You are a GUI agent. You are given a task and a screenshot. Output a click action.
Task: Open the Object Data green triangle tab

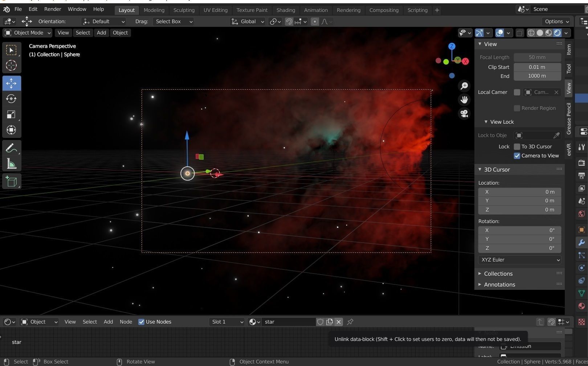(581, 293)
